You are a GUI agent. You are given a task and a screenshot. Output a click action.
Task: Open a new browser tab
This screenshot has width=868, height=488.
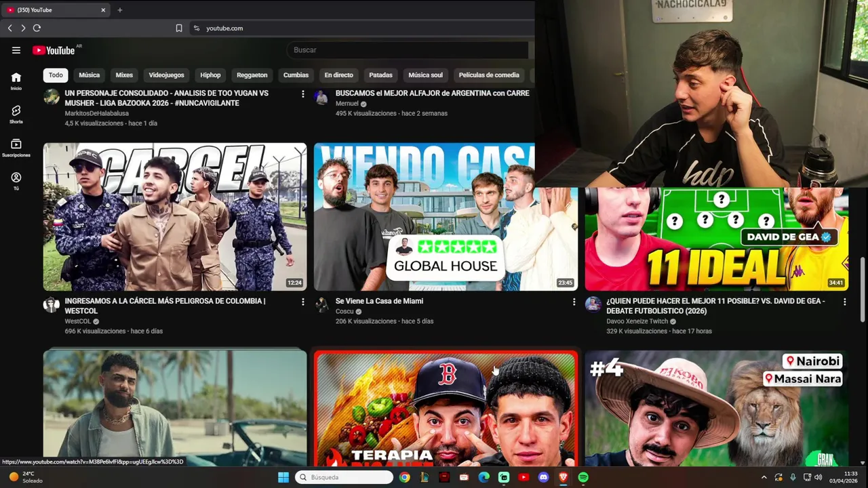pyautogui.click(x=120, y=9)
